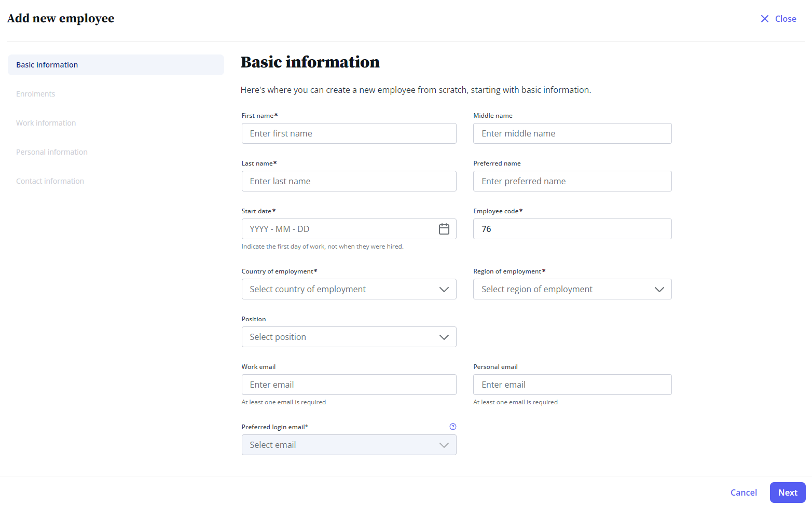Open the Region of employment dropdown

[572, 289]
